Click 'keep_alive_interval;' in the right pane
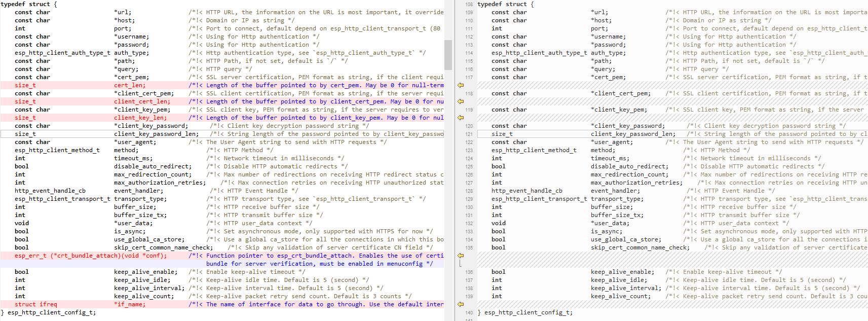 pyautogui.click(x=626, y=288)
